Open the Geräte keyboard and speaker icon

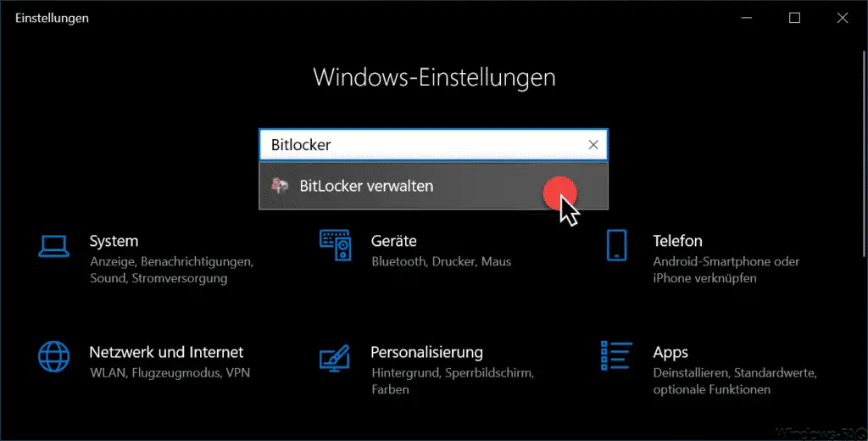335,245
